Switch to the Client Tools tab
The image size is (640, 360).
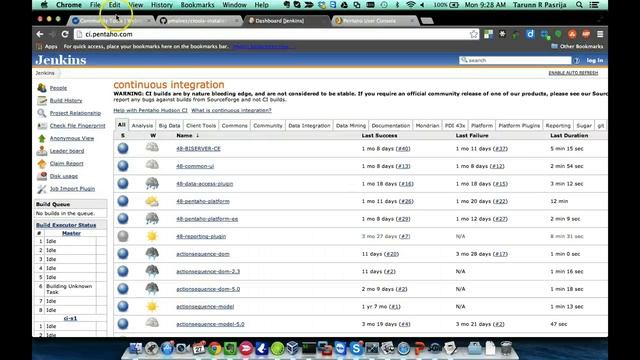coord(201,126)
